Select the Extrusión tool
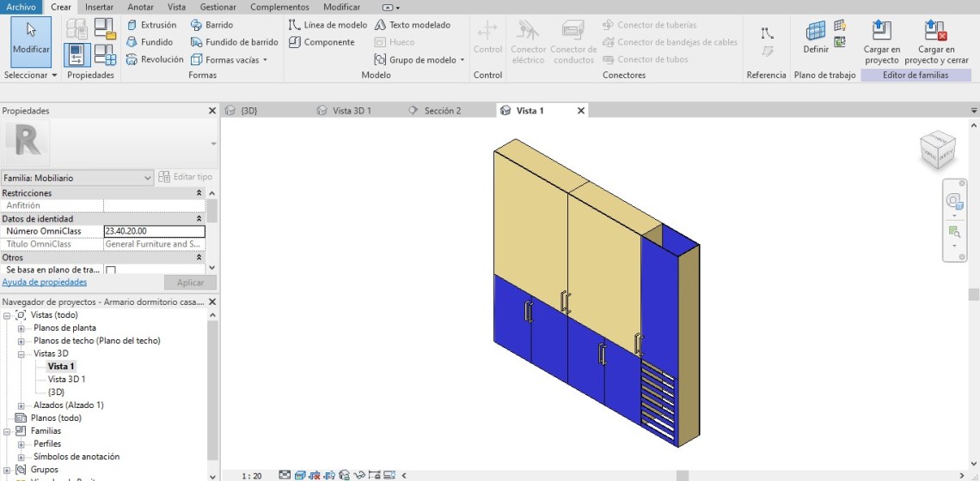The image size is (980, 481). (x=151, y=25)
